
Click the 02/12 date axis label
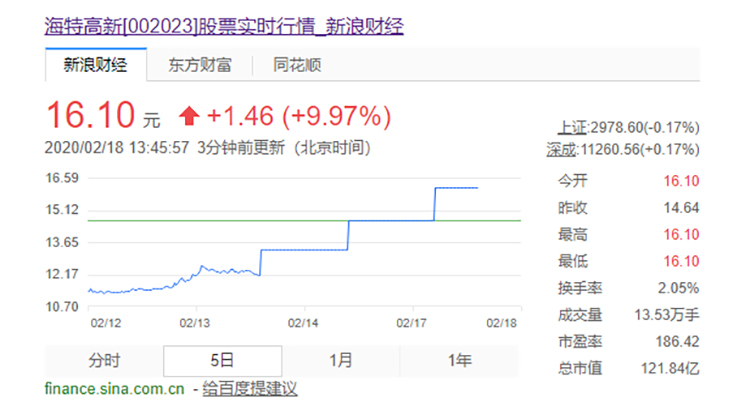106,323
